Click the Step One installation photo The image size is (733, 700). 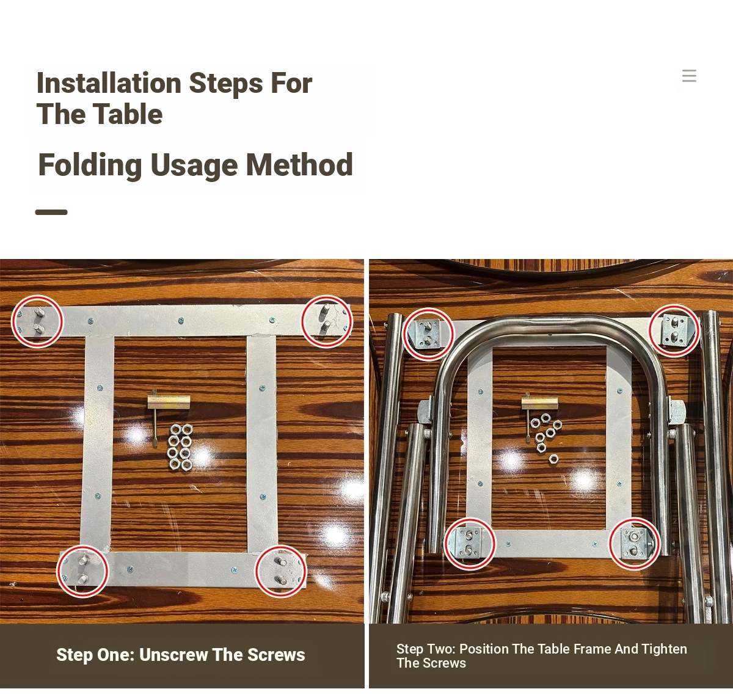tap(182, 441)
